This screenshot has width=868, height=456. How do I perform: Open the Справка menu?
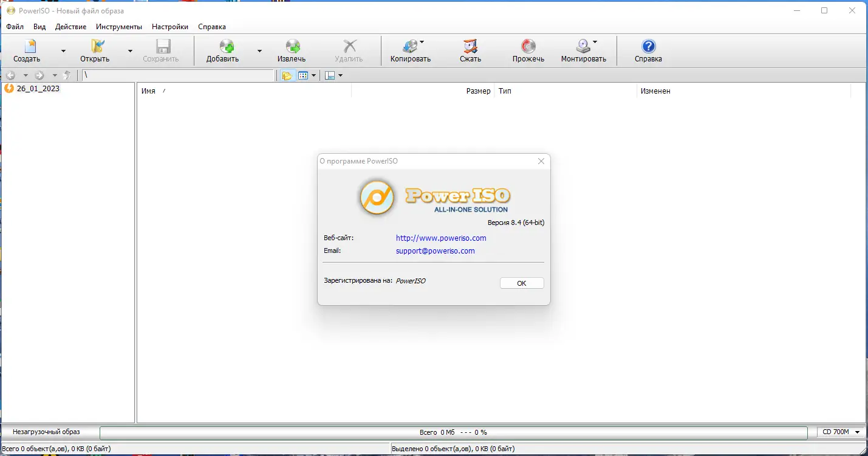(212, 27)
